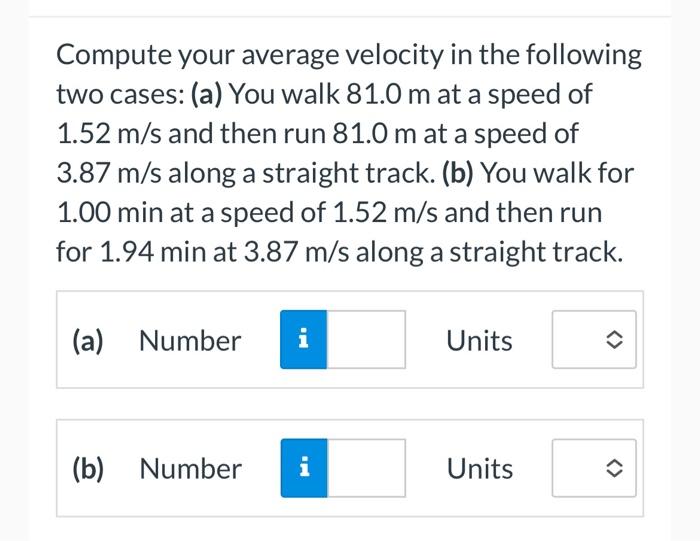Click the "(a)" label in first answer row
The width and height of the screenshot is (700, 541).
[88, 341]
